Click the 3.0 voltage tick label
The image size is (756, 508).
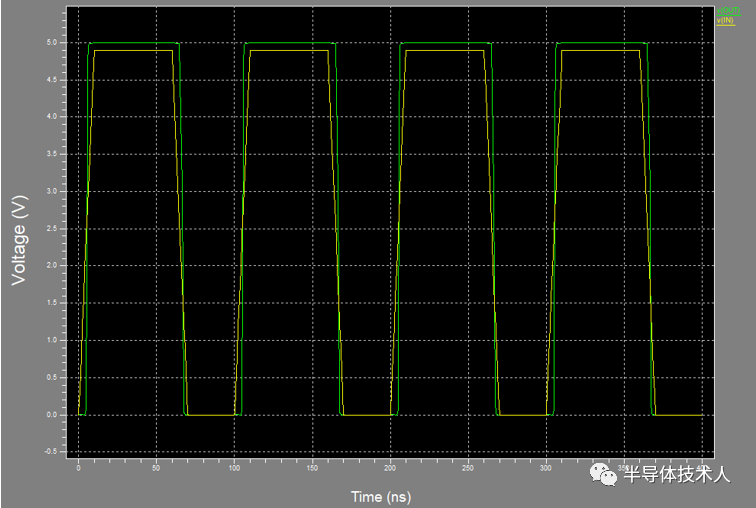(52, 191)
